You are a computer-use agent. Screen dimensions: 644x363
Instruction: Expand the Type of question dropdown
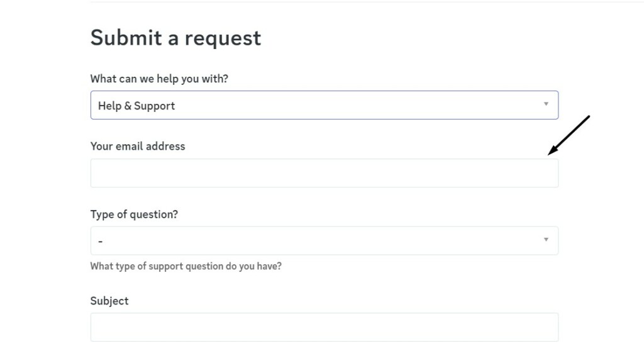pos(324,240)
